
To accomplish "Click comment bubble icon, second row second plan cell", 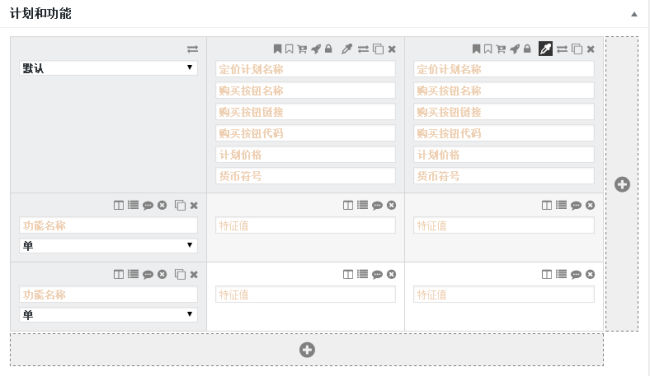I will (x=576, y=275).
